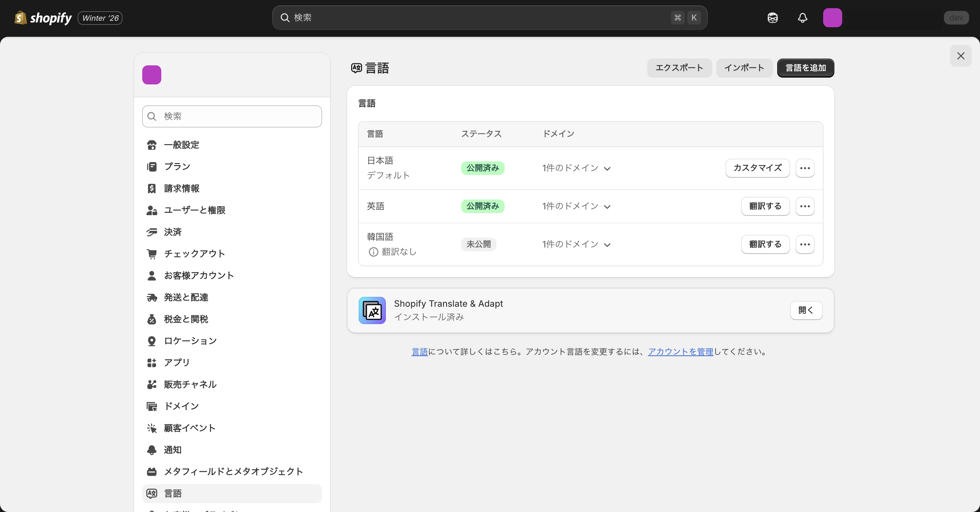Open the ユーザーと権限 settings section

(195, 210)
